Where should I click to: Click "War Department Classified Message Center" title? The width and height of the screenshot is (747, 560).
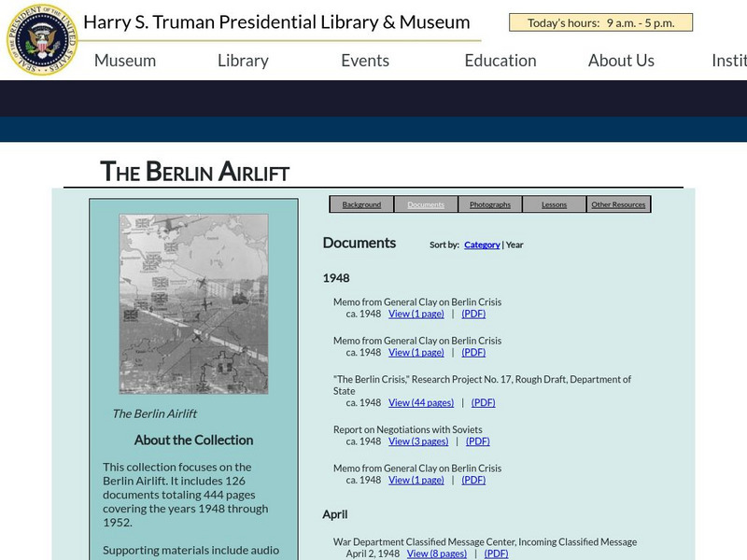coord(485,542)
